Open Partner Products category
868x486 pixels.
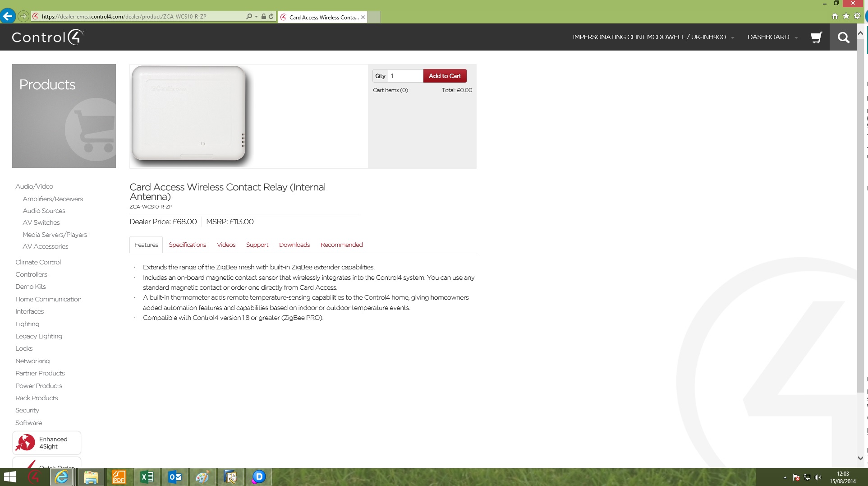40,373
